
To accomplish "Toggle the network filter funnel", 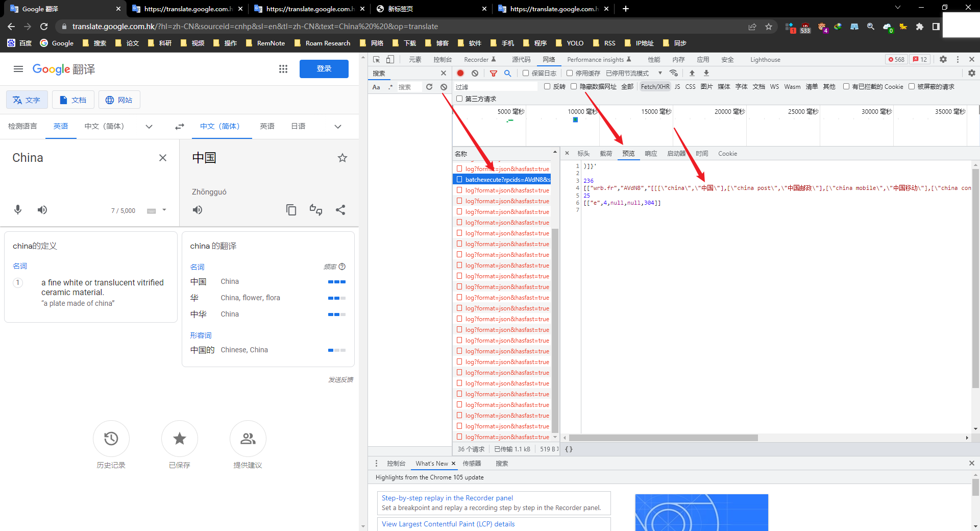I will [494, 73].
